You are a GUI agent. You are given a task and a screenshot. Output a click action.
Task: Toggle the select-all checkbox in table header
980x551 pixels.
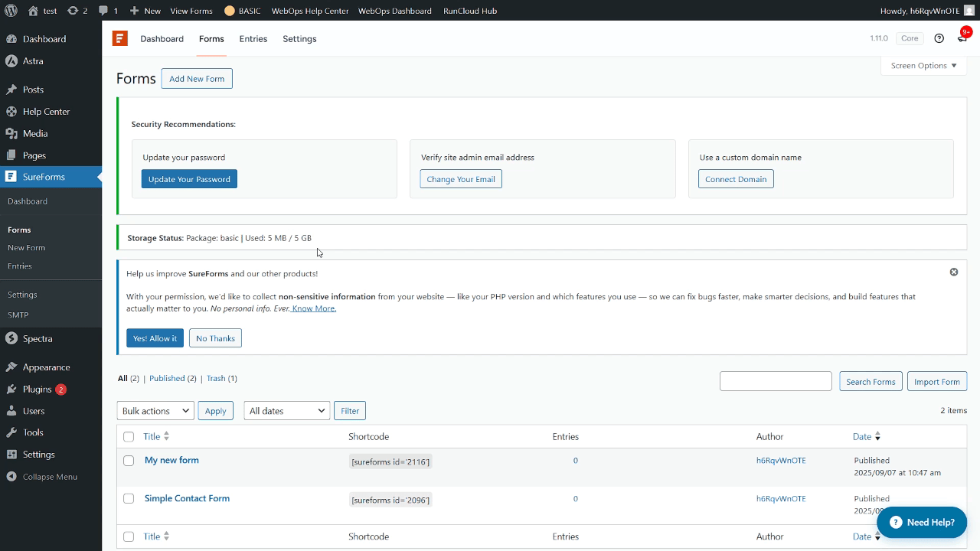point(129,437)
